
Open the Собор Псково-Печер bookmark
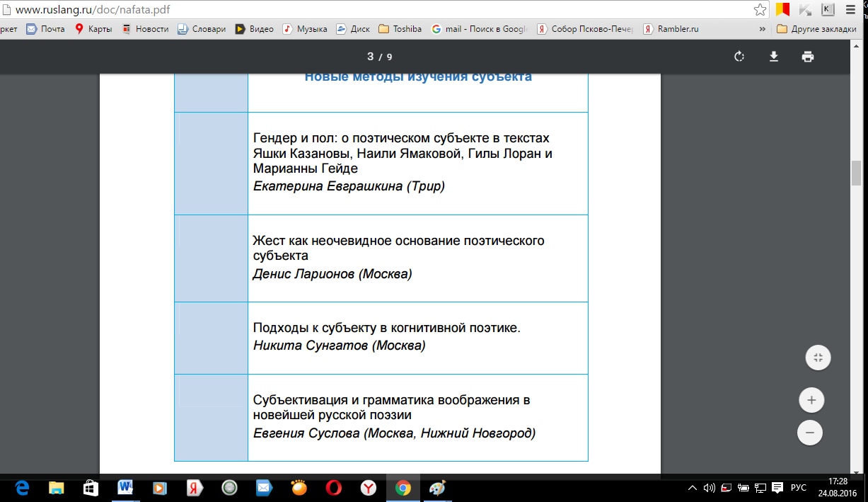[x=585, y=29]
